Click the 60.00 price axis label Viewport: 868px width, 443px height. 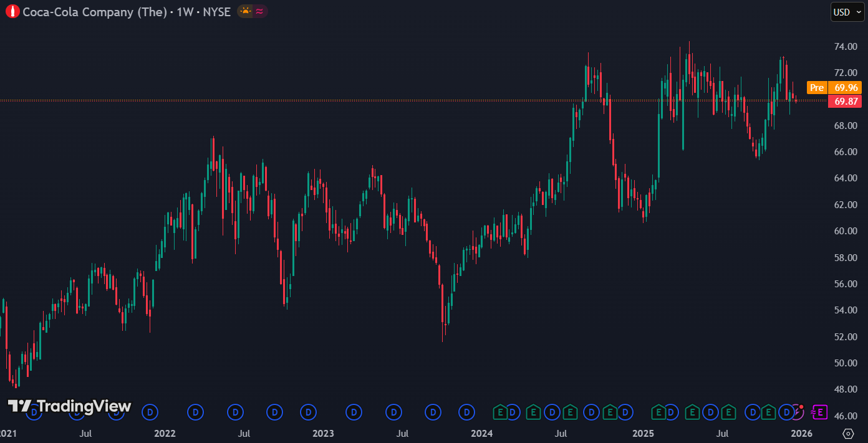coord(845,231)
